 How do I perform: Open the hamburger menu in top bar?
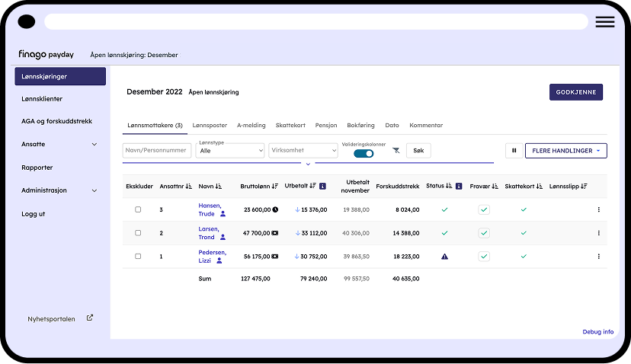[604, 22]
